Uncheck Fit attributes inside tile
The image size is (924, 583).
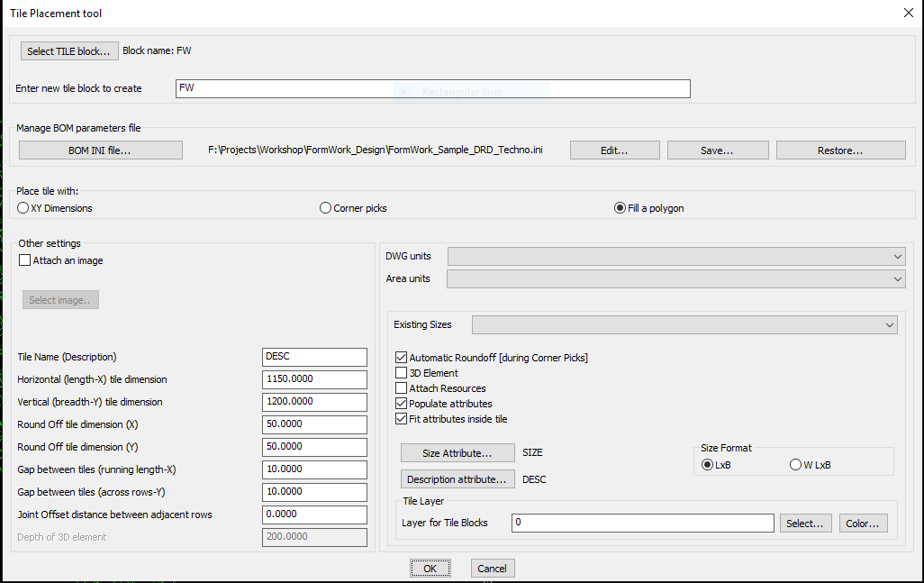point(402,419)
